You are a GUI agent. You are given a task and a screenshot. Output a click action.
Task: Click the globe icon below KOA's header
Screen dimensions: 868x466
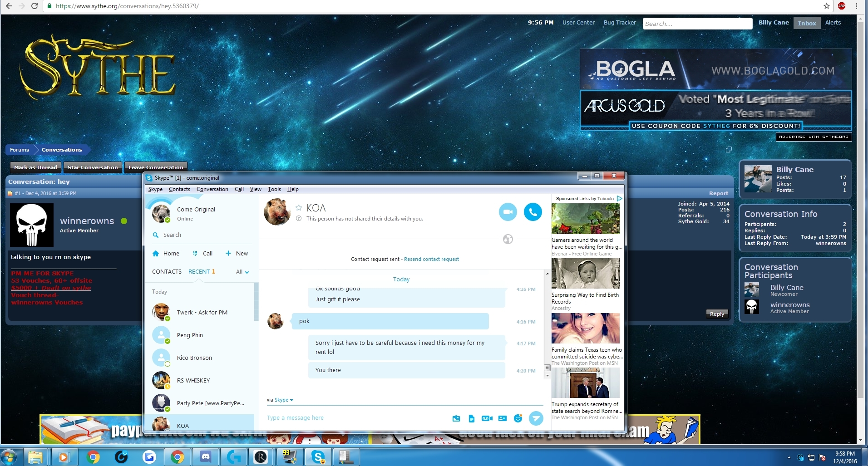pyautogui.click(x=508, y=239)
